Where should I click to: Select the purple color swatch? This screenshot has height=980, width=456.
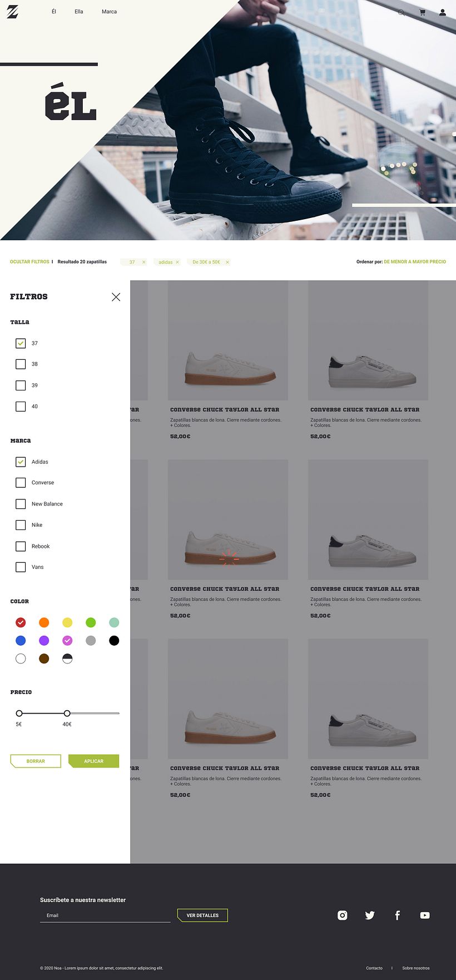pyautogui.click(x=44, y=641)
